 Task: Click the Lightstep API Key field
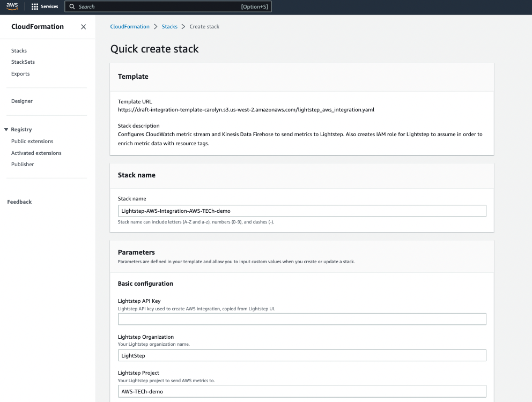tap(301, 319)
